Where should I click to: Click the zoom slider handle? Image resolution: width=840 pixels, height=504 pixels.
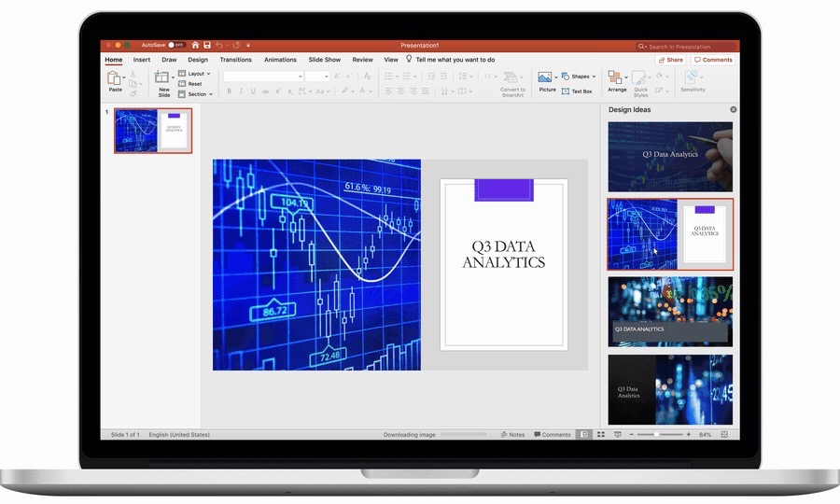656,434
